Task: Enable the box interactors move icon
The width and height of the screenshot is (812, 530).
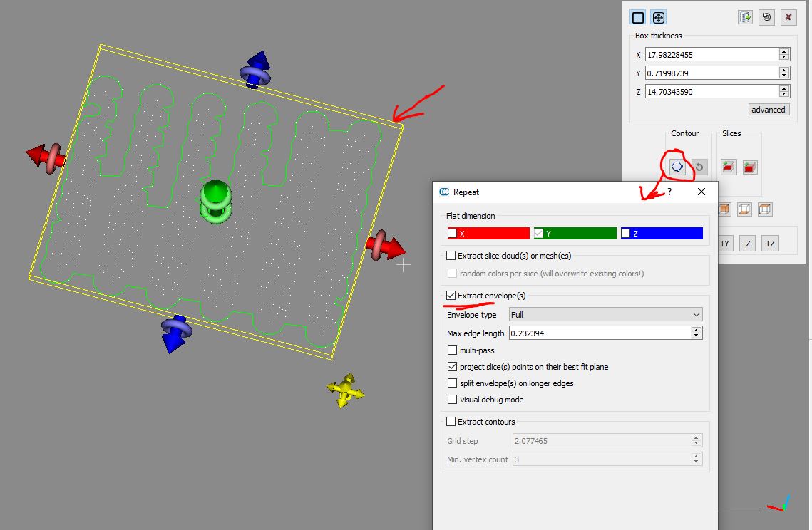Action: [x=659, y=18]
